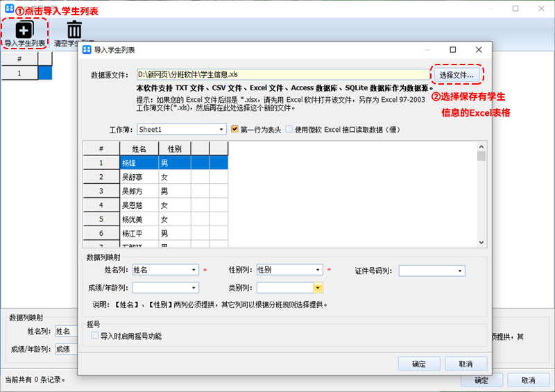The image size is (555, 392).
Task: Close the import student list dialog
Action: point(479,50)
